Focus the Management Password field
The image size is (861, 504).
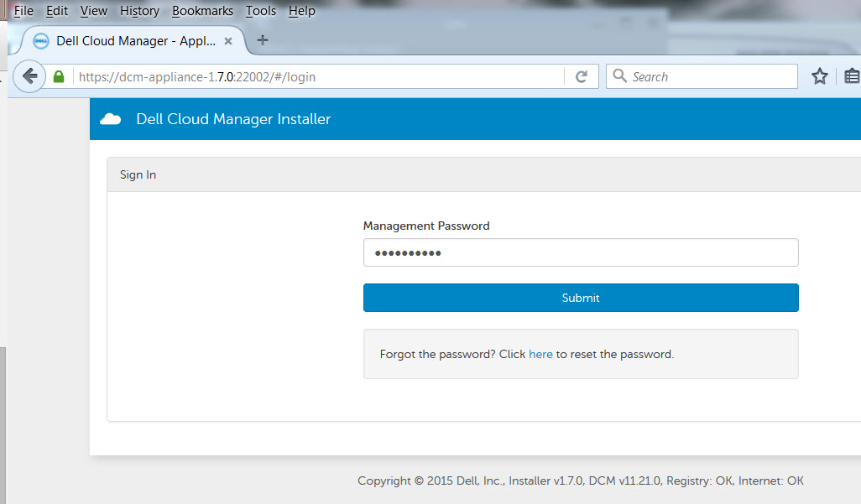point(581,252)
